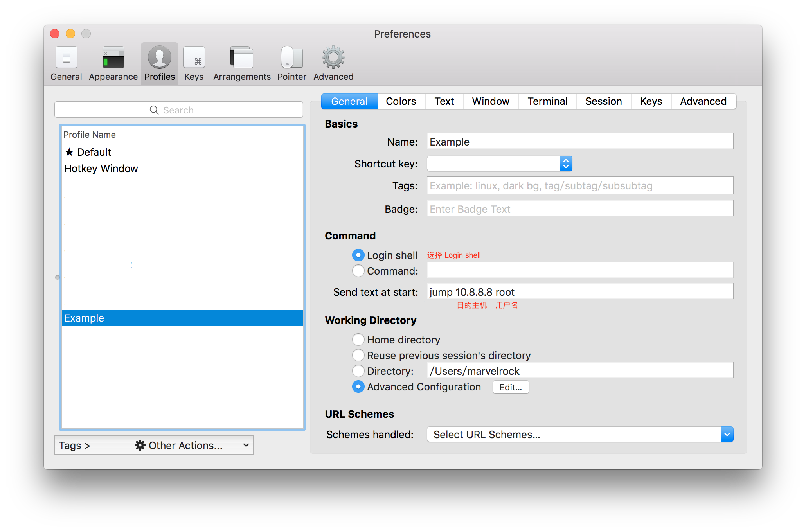Image resolution: width=806 pixels, height=532 pixels.
Task: Click the minus button to remove a profile
Action: (x=122, y=445)
